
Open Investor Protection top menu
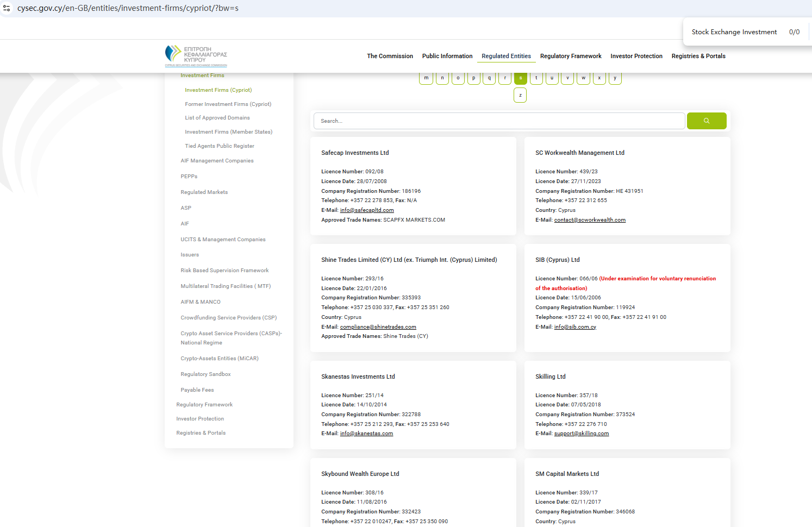pyautogui.click(x=636, y=56)
